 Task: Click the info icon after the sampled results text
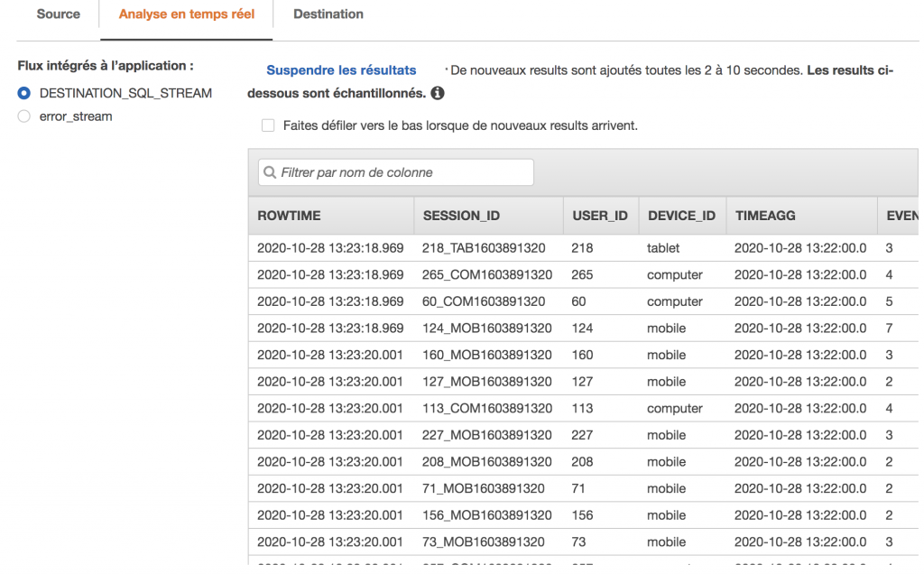pyautogui.click(x=437, y=91)
